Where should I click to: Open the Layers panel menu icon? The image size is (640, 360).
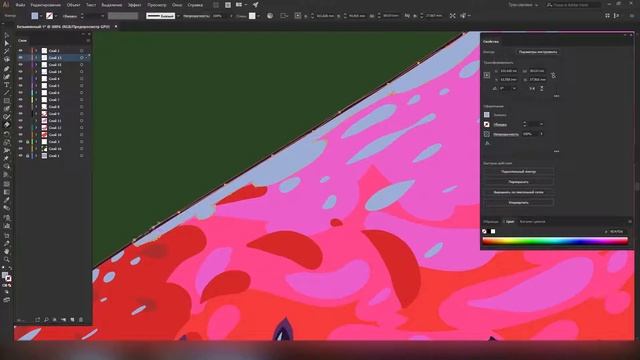[x=88, y=40]
